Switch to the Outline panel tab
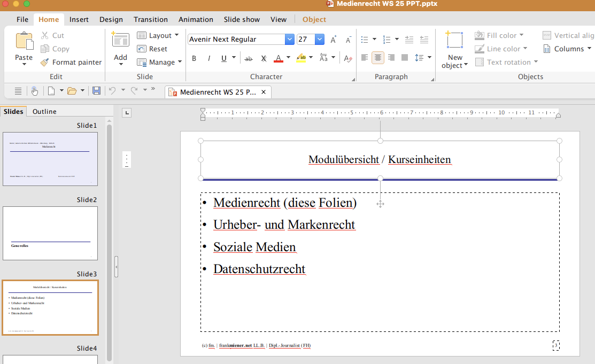This screenshot has height=364, width=595. (x=44, y=111)
